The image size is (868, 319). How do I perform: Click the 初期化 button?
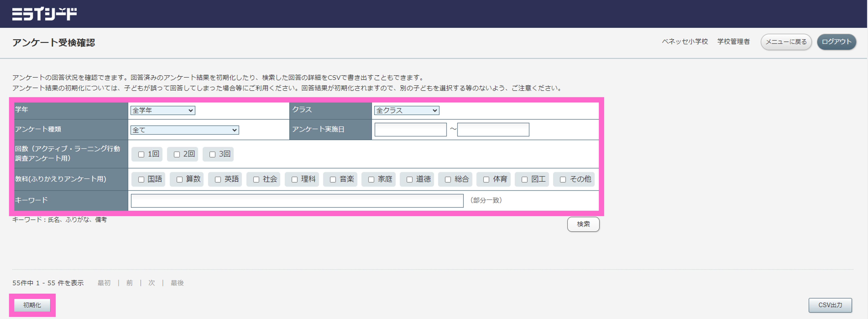(x=32, y=305)
